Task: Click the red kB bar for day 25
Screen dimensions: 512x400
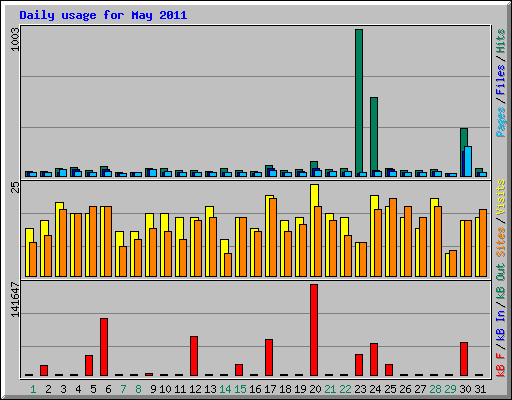Action: (x=389, y=370)
